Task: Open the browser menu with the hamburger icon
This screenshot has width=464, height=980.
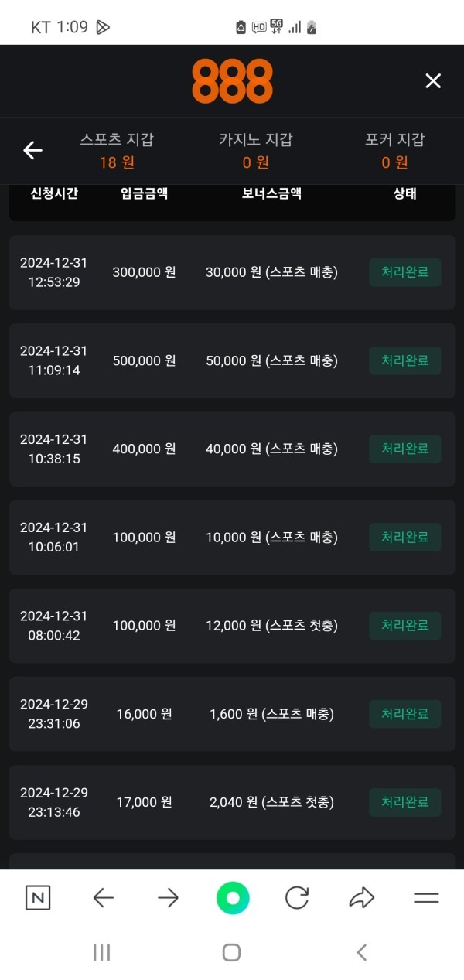Action: click(425, 897)
